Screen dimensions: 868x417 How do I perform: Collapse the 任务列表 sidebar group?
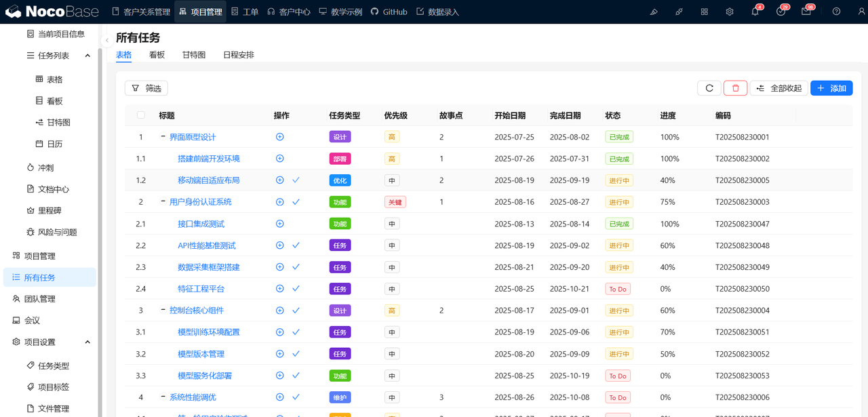click(87, 56)
